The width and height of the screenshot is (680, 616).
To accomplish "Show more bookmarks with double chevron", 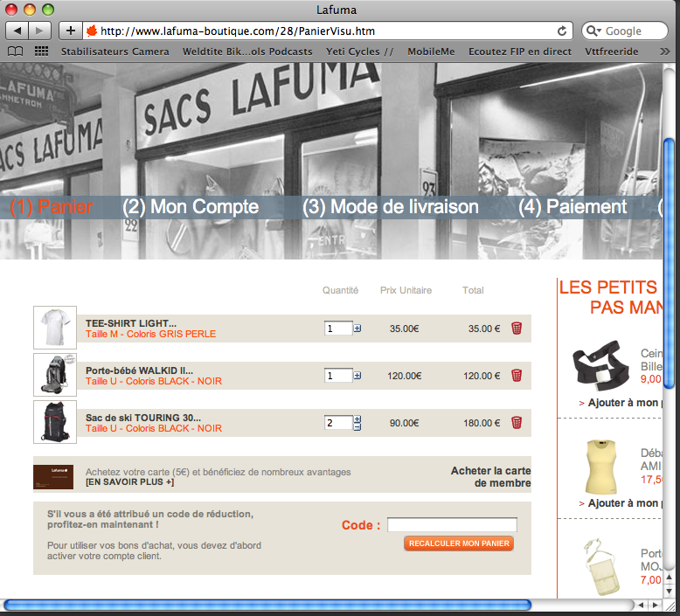I will tap(664, 52).
